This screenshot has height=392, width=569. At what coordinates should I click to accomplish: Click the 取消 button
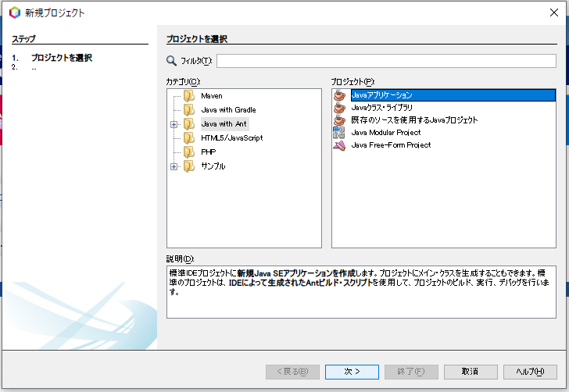tap(471, 372)
